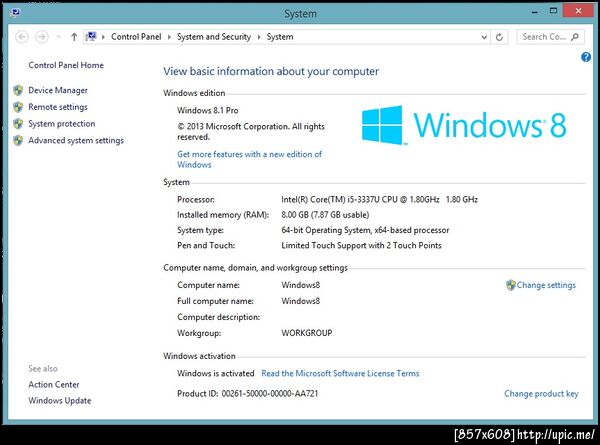Select the System and Security breadcrumb
Image resolution: width=600 pixels, height=445 pixels.
[214, 37]
